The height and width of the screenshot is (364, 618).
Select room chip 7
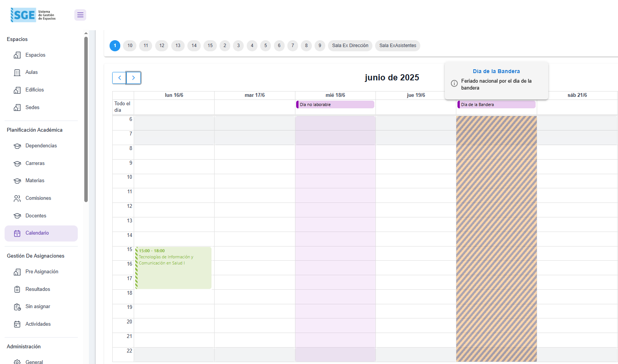click(x=293, y=46)
